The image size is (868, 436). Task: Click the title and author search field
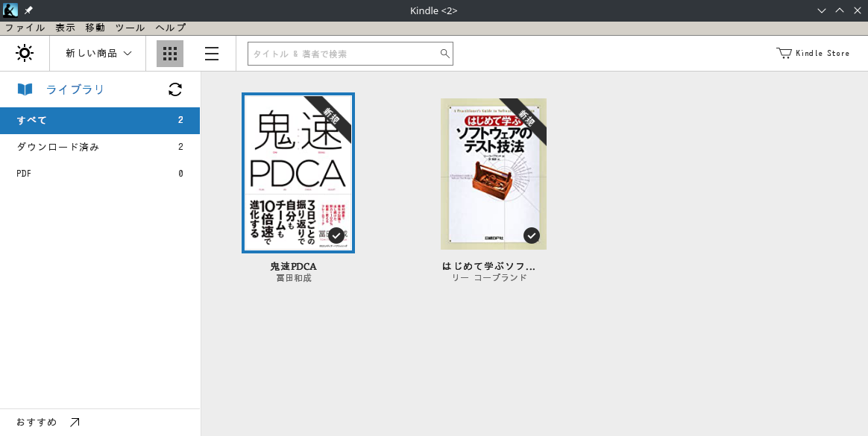343,53
